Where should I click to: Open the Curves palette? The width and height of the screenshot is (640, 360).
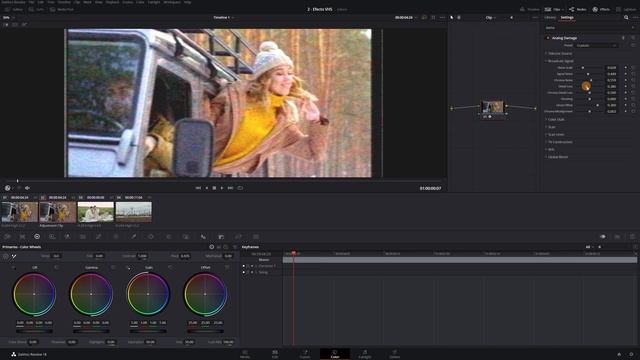coord(98,237)
